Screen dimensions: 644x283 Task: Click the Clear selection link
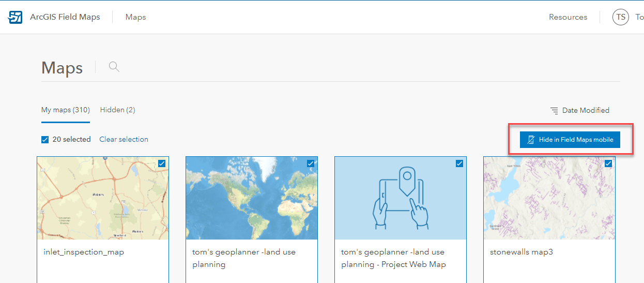[124, 140]
